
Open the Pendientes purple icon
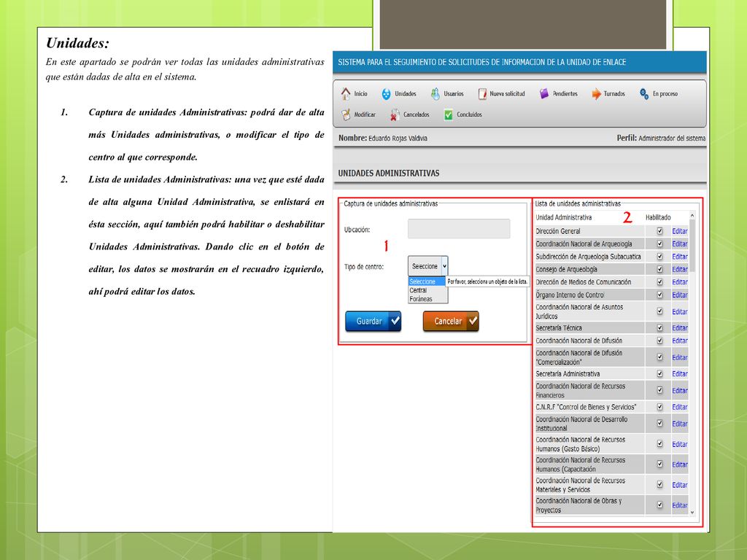coord(544,94)
